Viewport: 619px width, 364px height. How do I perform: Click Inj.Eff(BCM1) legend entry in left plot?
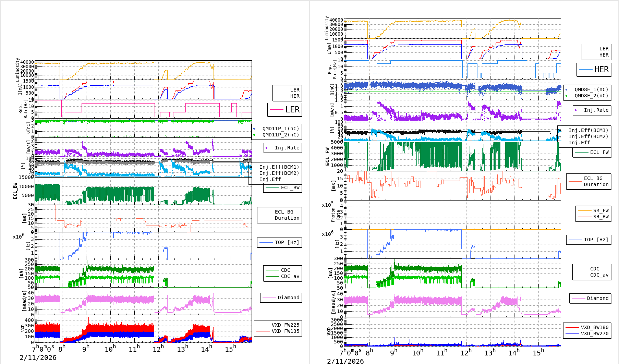(279, 167)
